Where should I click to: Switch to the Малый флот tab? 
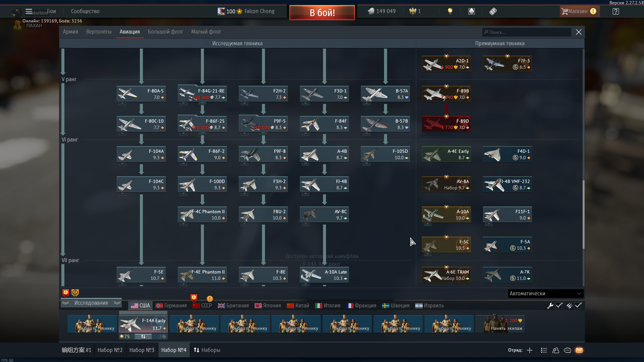206,32
